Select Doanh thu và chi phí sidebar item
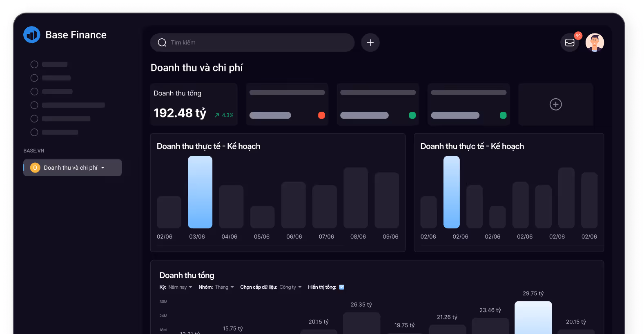Viewport: 644px width, 334px height. (73, 168)
